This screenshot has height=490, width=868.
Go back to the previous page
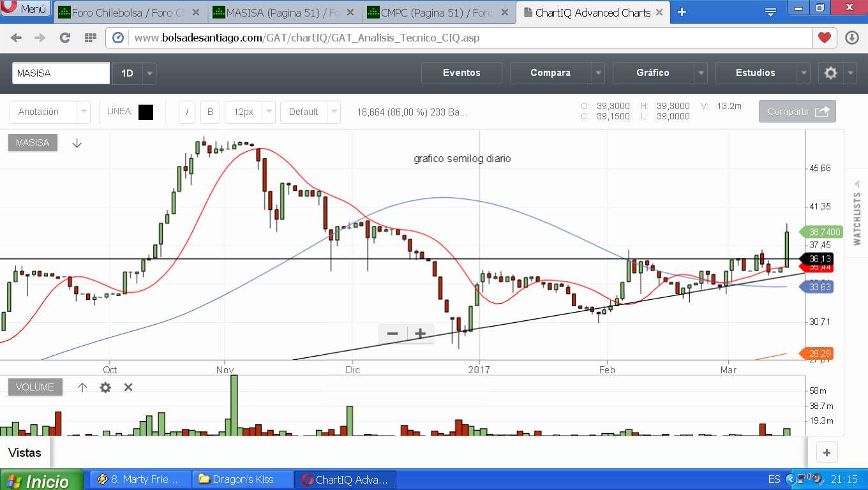pyautogui.click(x=16, y=38)
